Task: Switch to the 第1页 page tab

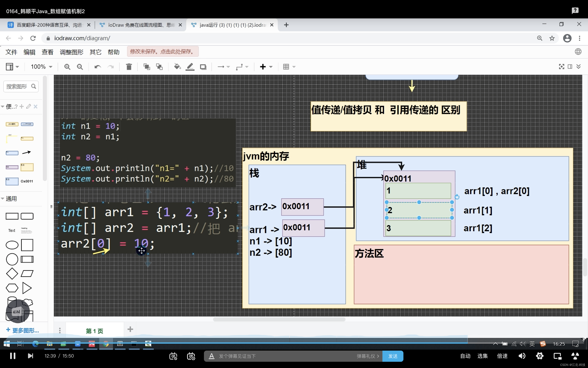Action: [x=94, y=331]
